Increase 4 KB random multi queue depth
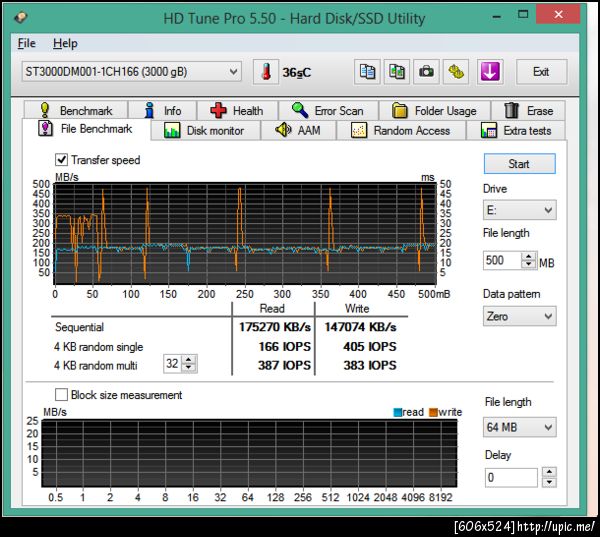 189,359
